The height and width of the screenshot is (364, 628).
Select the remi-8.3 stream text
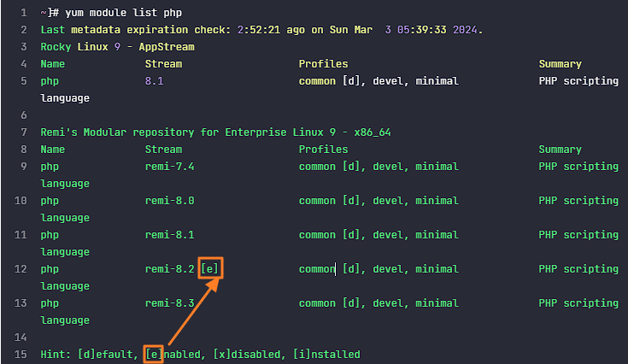tap(169, 303)
